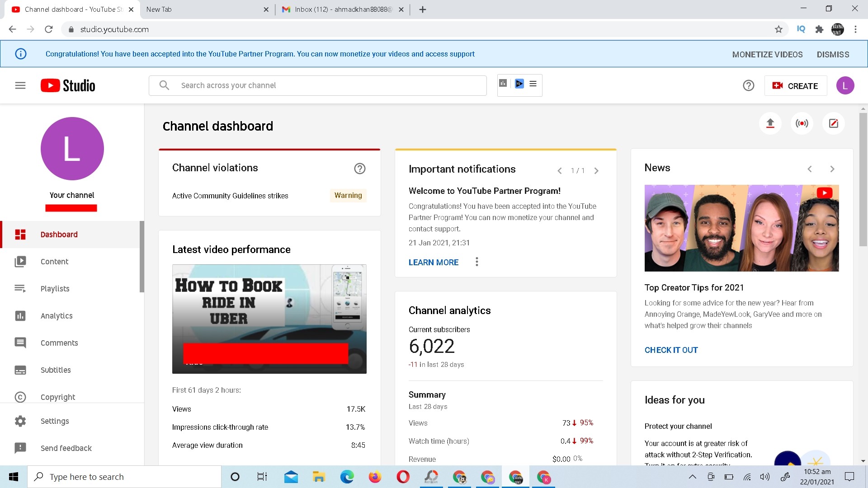The width and height of the screenshot is (868, 488).
Task: Open Microsoft Edge from taskbar
Action: click(347, 477)
